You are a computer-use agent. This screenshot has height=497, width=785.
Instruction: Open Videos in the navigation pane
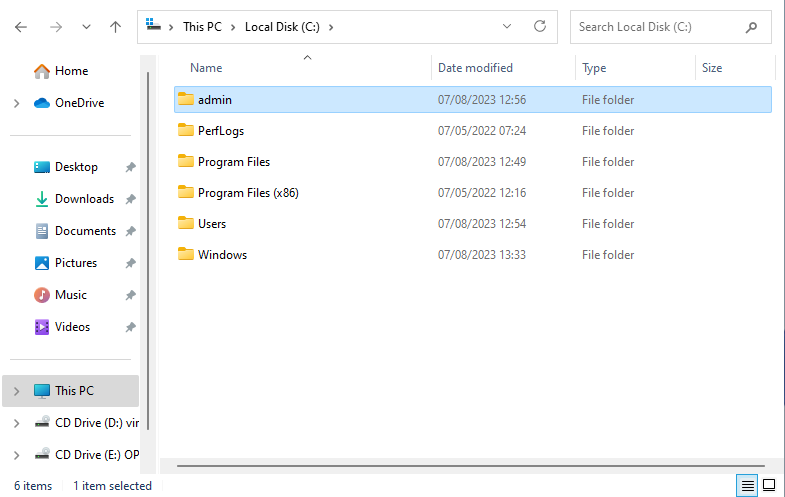(x=72, y=327)
